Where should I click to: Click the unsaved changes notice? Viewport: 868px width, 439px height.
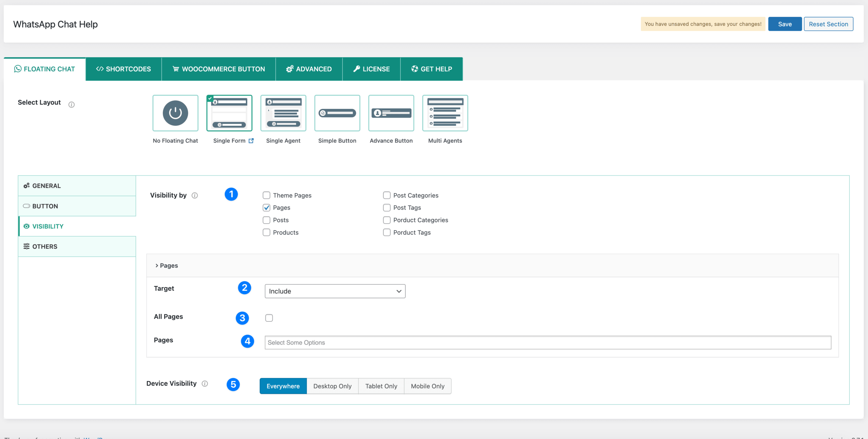click(x=703, y=24)
